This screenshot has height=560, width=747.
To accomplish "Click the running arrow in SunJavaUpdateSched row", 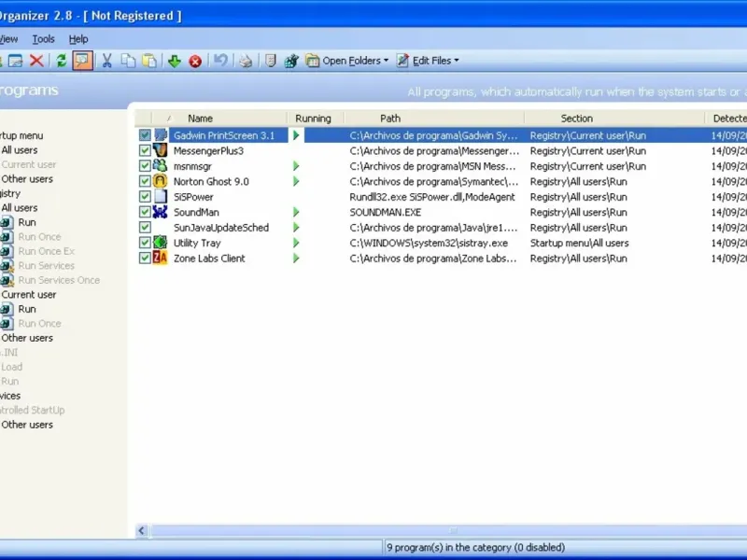I will (296, 228).
